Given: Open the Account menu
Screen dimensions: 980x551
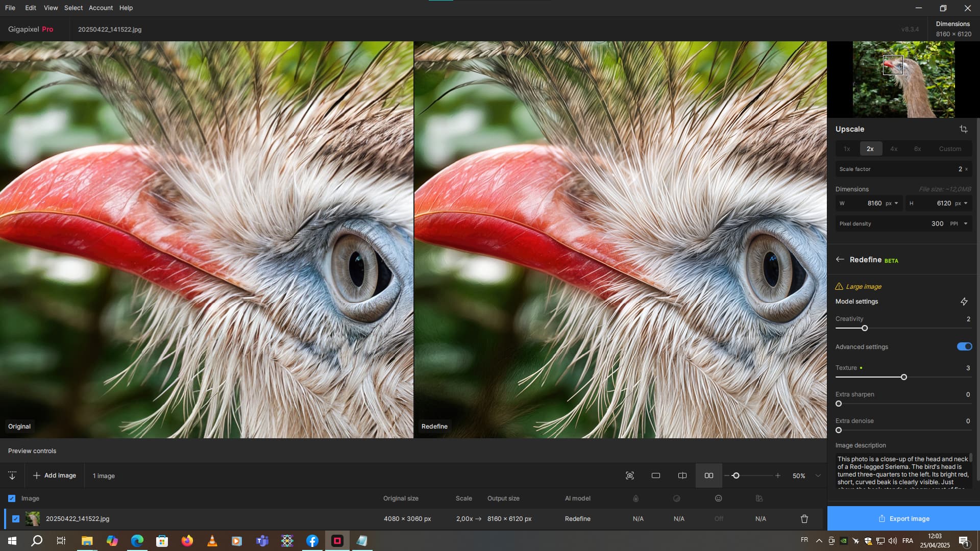Looking at the screenshot, I should click(x=101, y=8).
